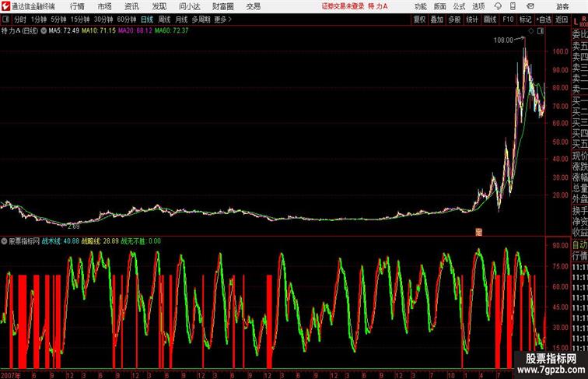The width and height of the screenshot is (588, 379).
Task: Open the 多周期 multi-period view
Action: click(201, 19)
